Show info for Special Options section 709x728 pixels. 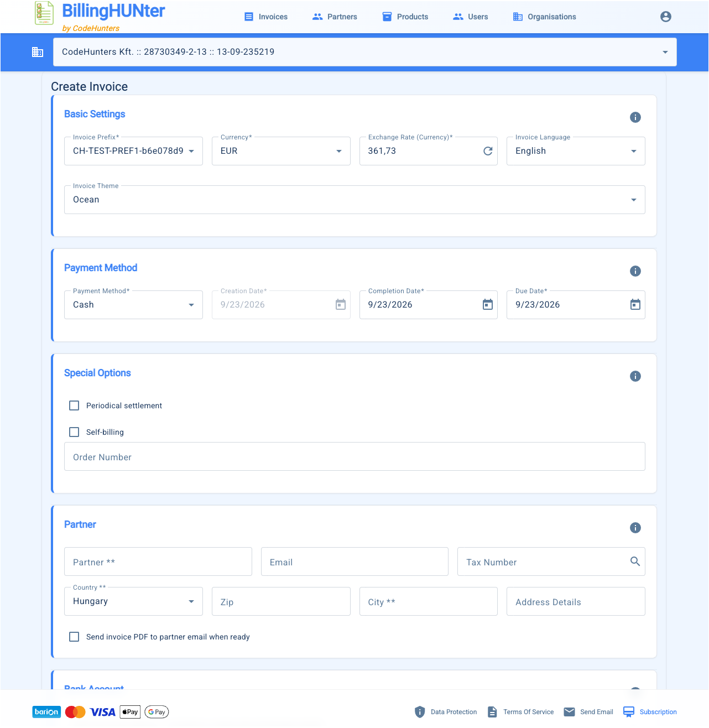[635, 376]
